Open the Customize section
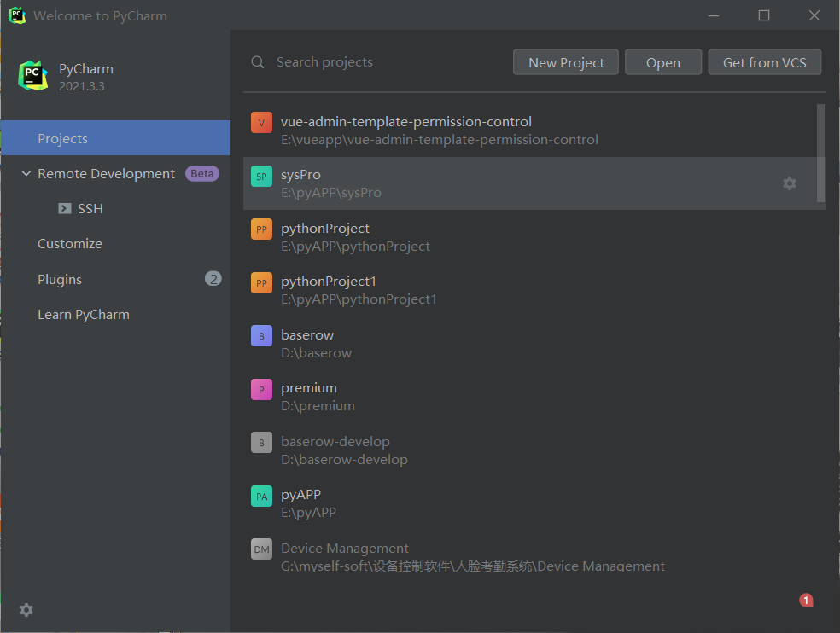 70,244
